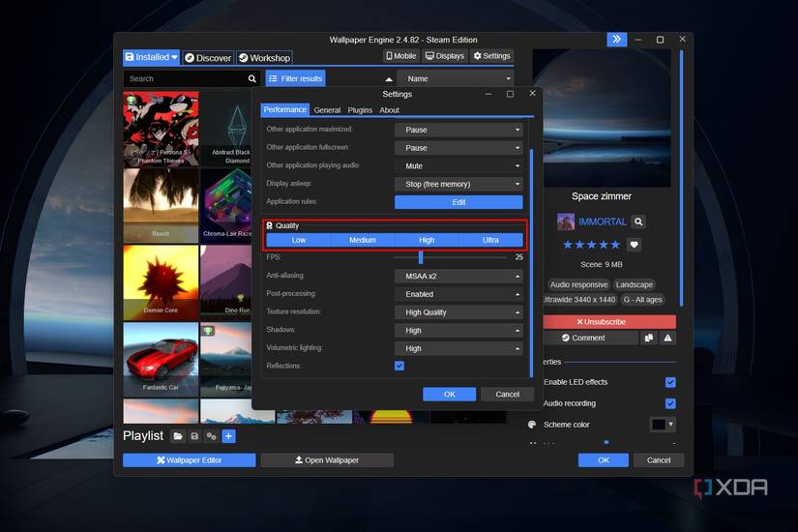The height and width of the screenshot is (532, 798).
Task: Open the Anti-aliasing MSAA x2 dropdown
Action: point(458,276)
